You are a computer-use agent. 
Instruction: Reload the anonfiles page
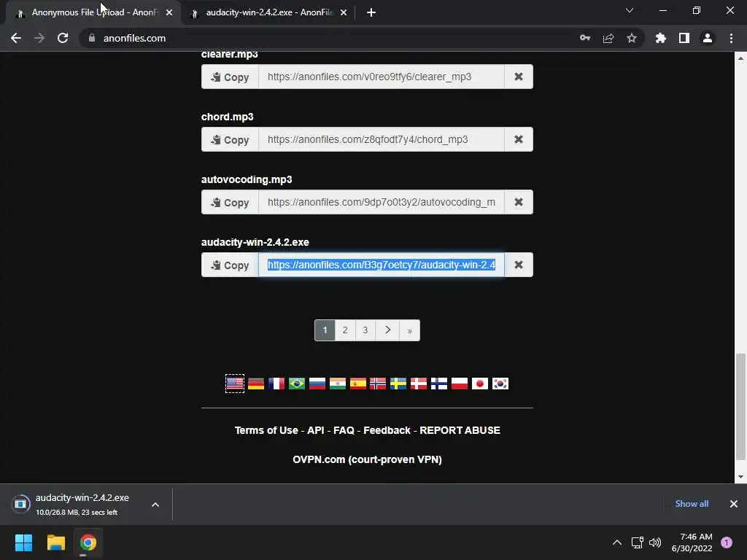tap(63, 38)
